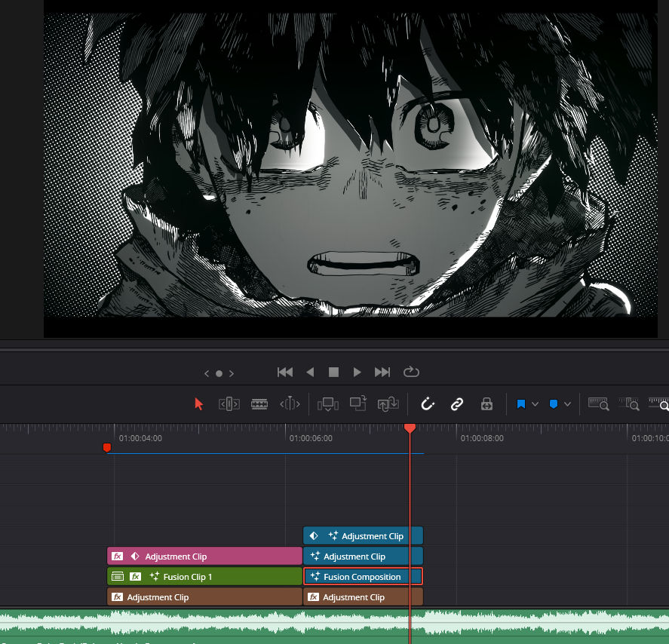Click Full Extent Zoom icon
669x644 pixels.
tap(599, 404)
